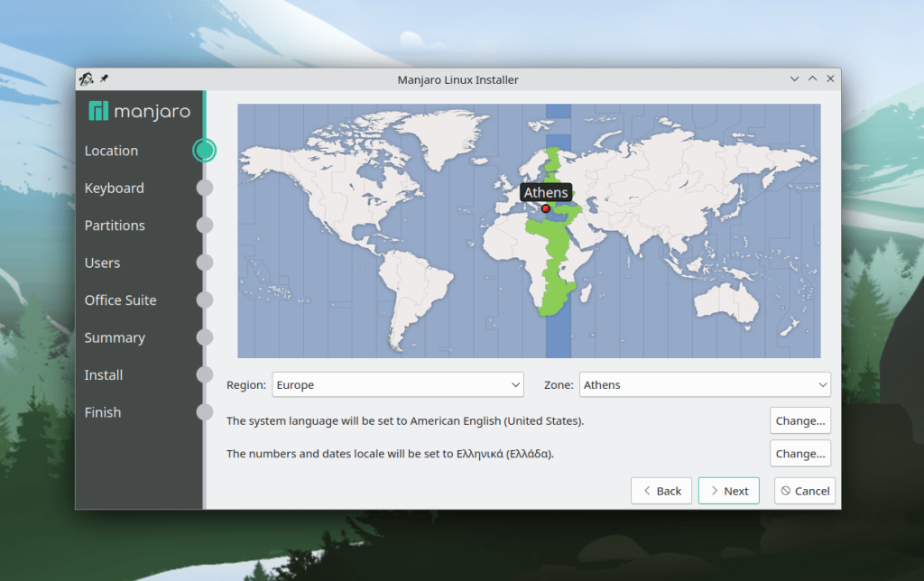This screenshot has width=924, height=581.
Task: Click the Users step indicator circle
Action: 204,263
